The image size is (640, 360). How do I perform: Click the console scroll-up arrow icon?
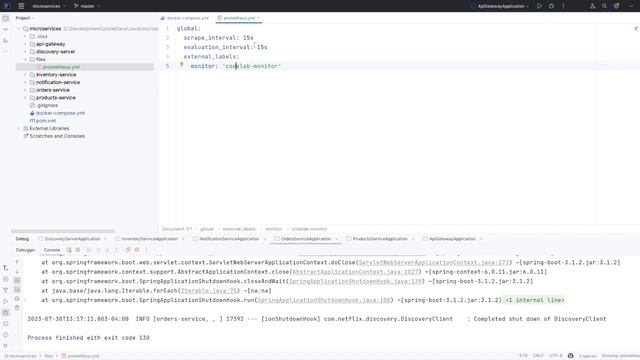[17, 262]
